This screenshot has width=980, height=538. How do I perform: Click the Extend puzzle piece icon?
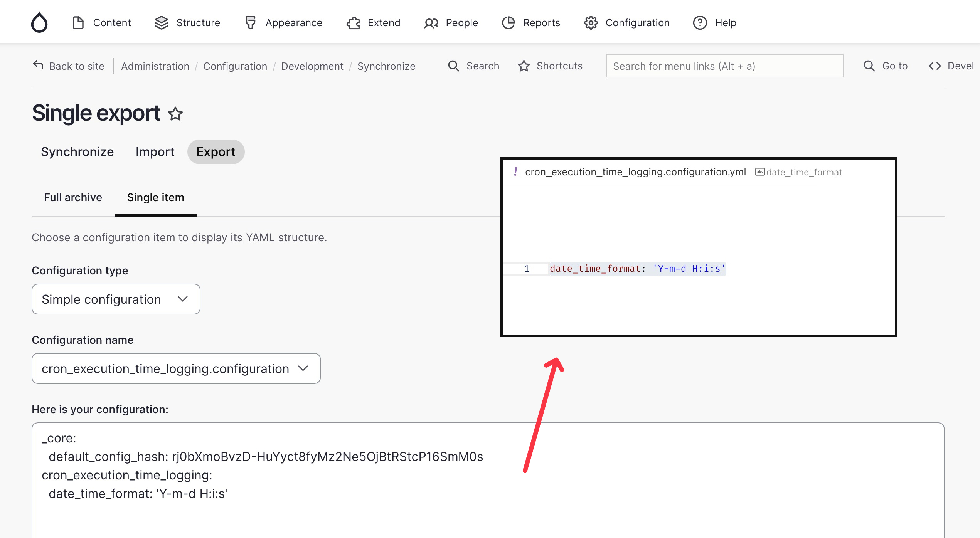point(353,23)
